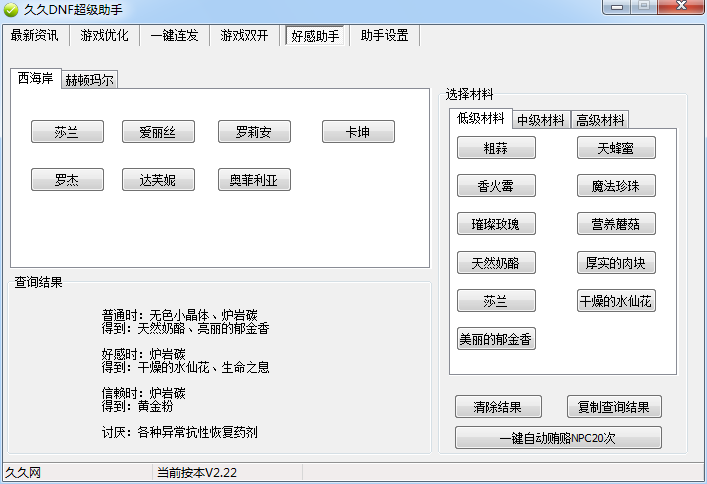The width and height of the screenshot is (707, 484).
Task: Click the 得到：干燥的水仙花、生命之息 line
Action: [185, 367]
